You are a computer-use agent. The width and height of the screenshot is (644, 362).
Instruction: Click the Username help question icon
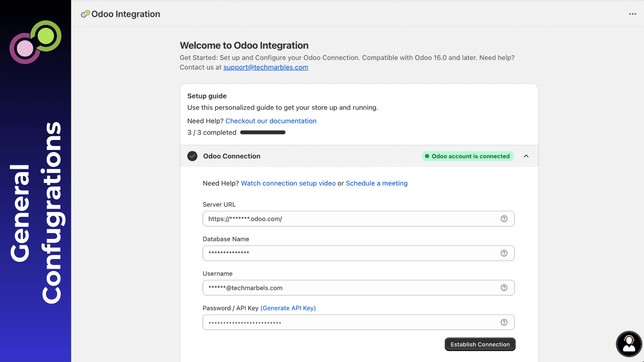(504, 288)
